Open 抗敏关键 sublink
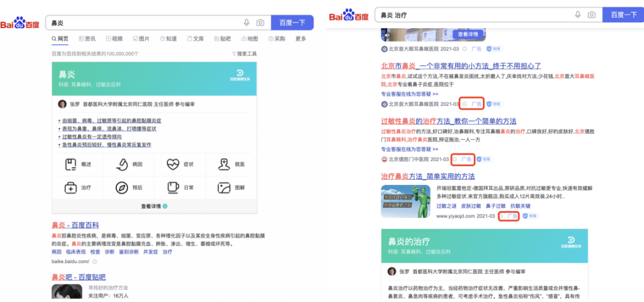Image resolution: width=644 pixels, height=302 pixels. pos(521,205)
